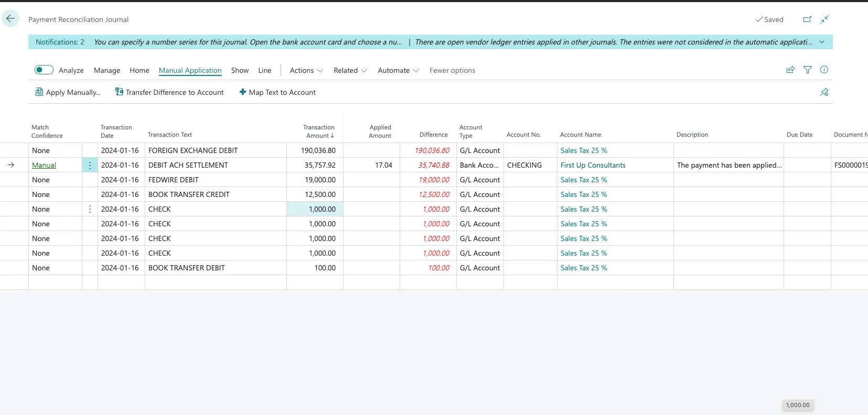The width and height of the screenshot is (868, 415).
Task: Click the 12,500.00 transaction amount cell
Action: [315, 194]
